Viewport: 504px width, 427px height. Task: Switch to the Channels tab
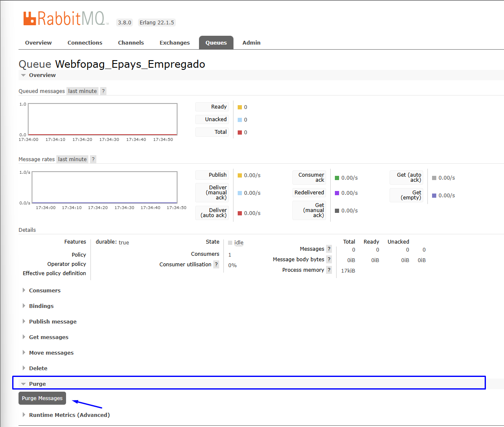[x=131, y=43]
